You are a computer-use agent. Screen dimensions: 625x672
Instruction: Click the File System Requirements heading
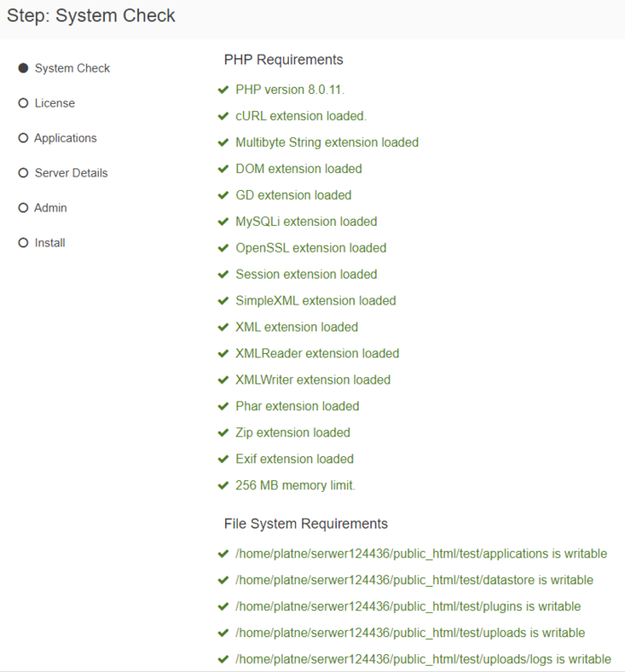[306, 523]
